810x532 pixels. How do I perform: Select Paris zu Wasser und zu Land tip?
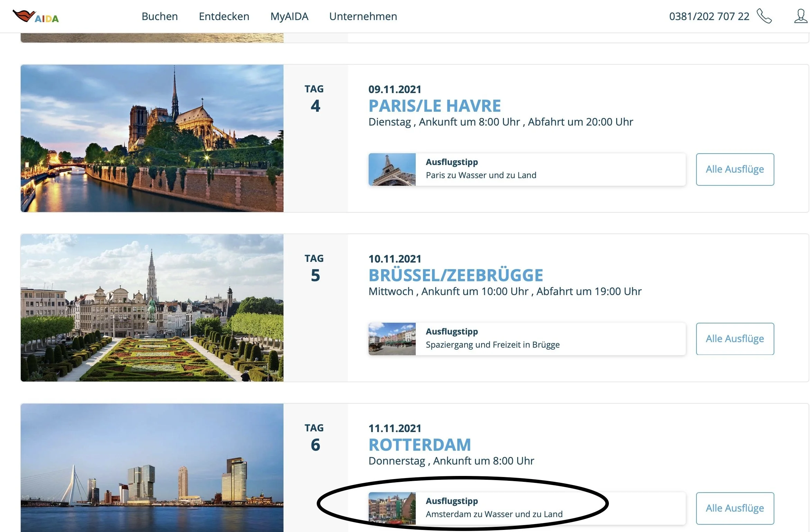click(x=481, y=175)
